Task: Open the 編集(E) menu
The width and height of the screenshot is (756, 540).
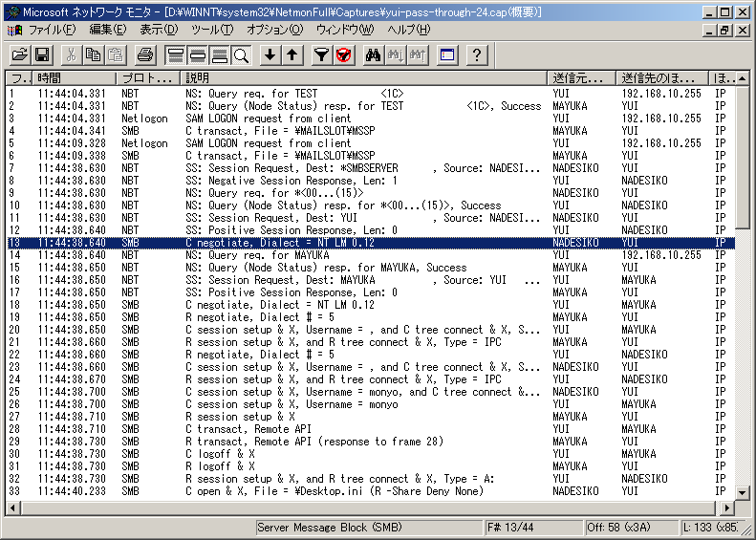Action: [x=108, y=30]
